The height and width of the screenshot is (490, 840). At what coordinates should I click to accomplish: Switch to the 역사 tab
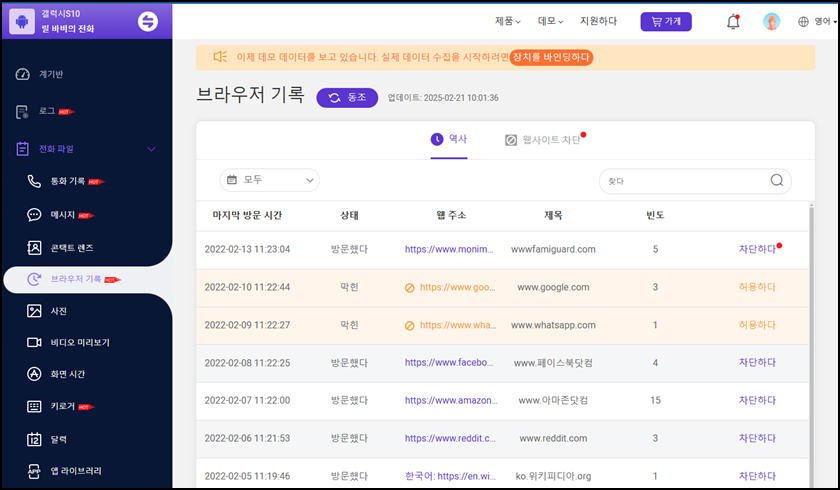coord(449,140)
